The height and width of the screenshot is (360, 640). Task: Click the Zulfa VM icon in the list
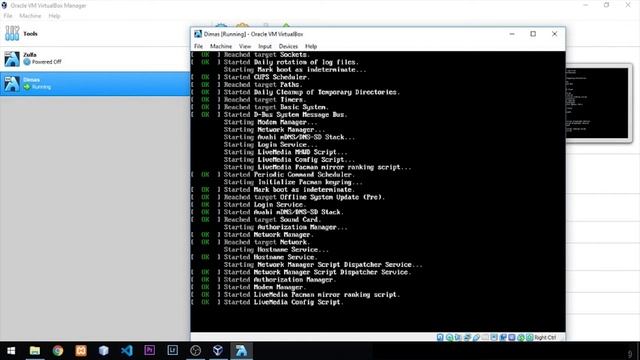(x=12, y=58)
